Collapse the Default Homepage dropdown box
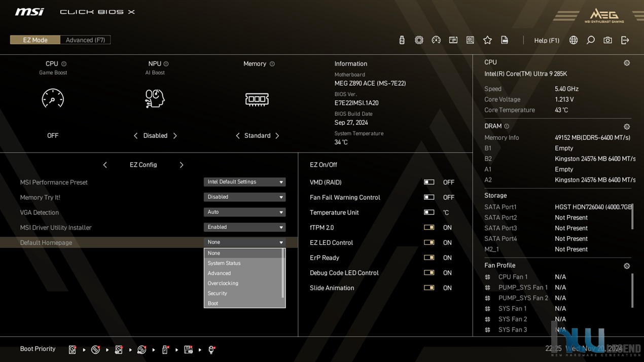644x362 pixels. tap(244, 242)
